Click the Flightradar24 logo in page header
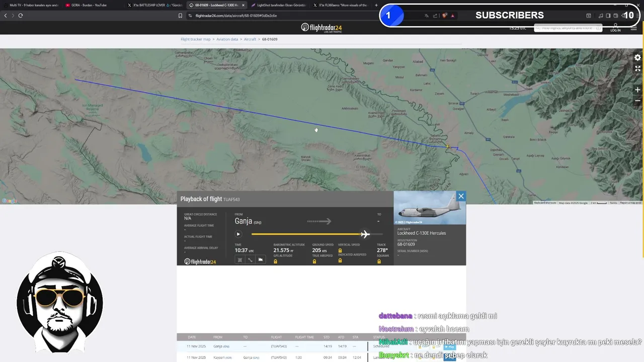Image resolution: width=644 pixels, height=362 pixels. click(x=322, y=28)
